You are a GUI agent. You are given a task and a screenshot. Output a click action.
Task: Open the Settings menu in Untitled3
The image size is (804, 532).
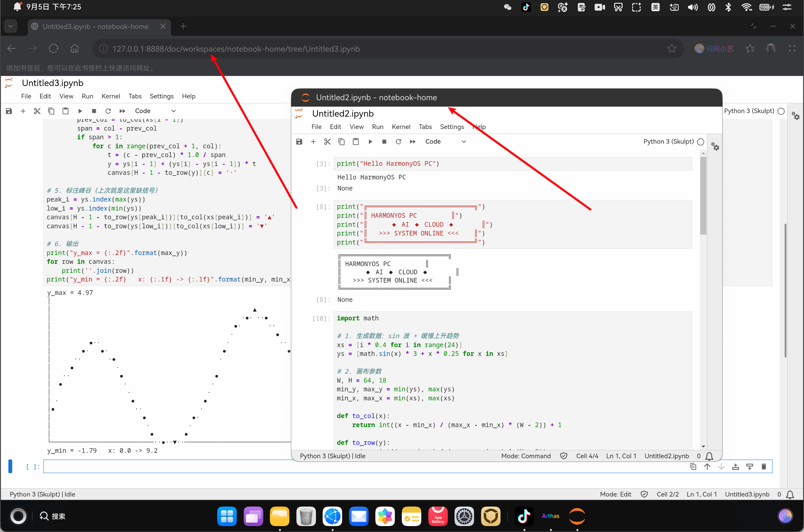162,96
